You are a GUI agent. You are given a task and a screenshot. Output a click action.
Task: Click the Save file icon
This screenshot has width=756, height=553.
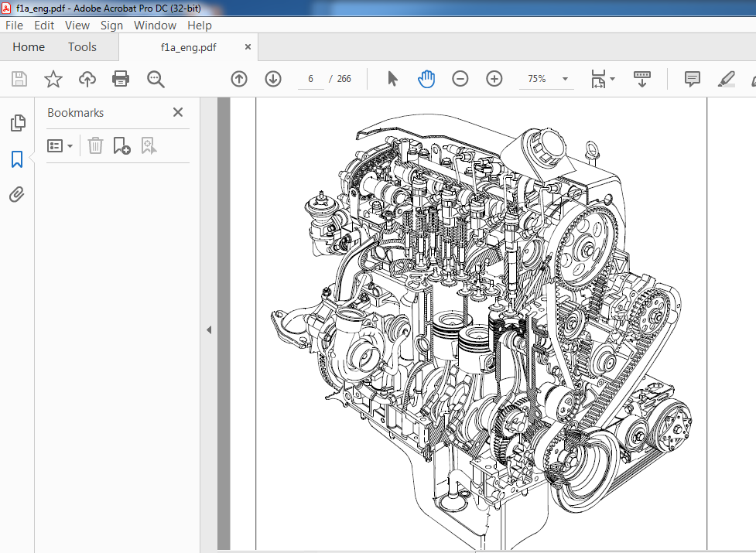[19, 79]
